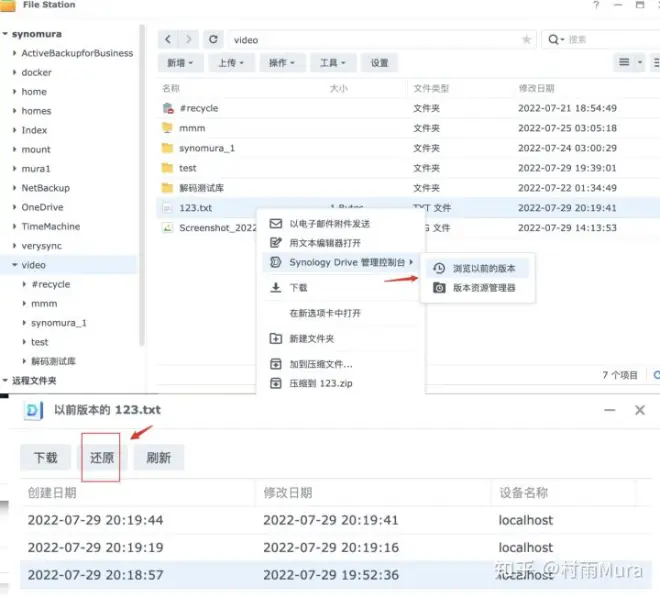Screen dimensions: 660x597
Task: Click the video path input field
Action: click(x=382, y=40)
